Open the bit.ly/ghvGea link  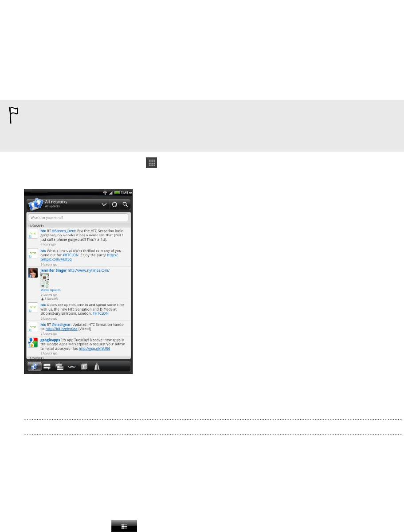pyautogui.click(x=62, y=329)
